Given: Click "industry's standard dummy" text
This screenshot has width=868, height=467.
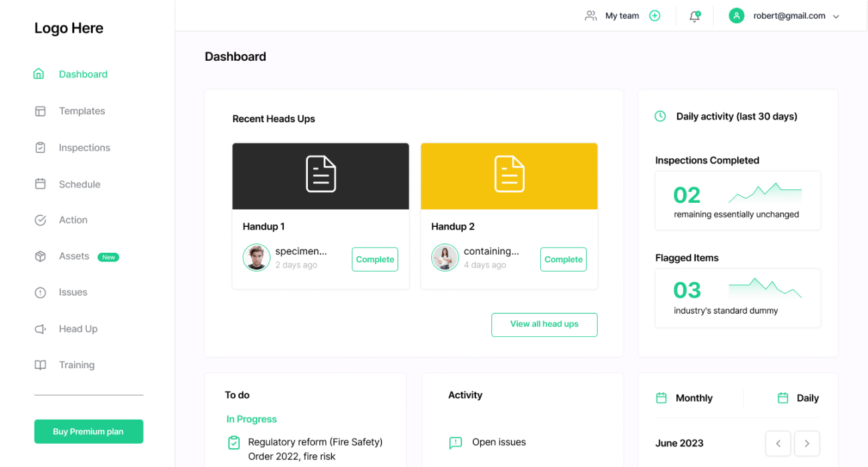Looking at the screenshot, I should pyautogui.click(x=726, y=310).
